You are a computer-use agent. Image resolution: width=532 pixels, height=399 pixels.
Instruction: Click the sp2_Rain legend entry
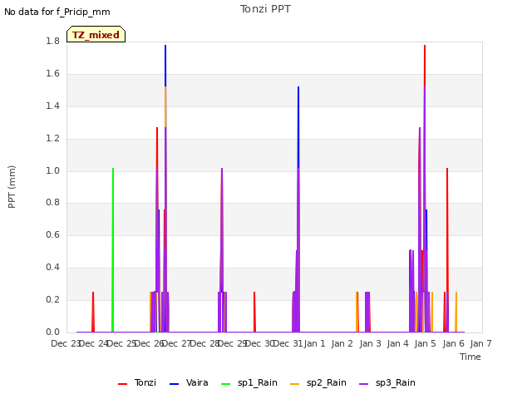318,382
